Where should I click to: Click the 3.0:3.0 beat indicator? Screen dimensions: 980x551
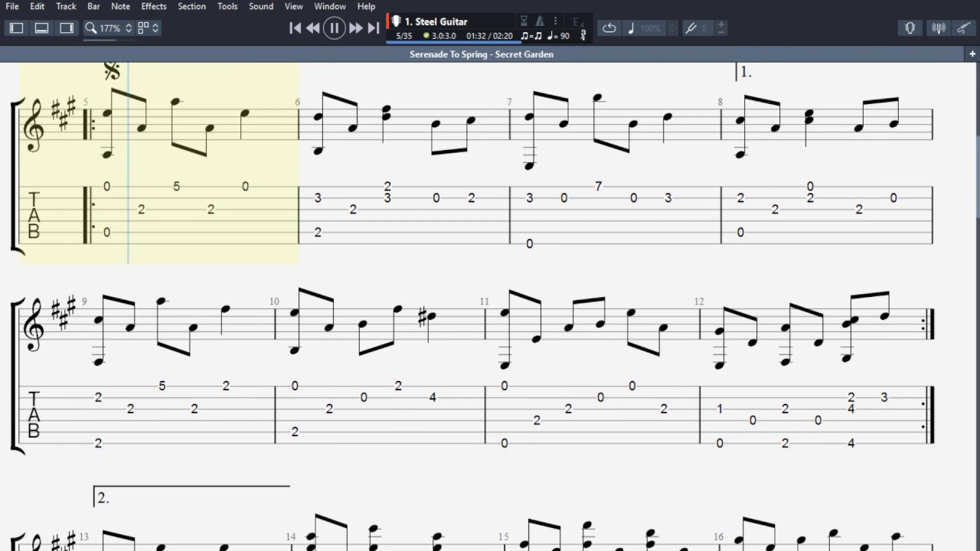(440, 36)
